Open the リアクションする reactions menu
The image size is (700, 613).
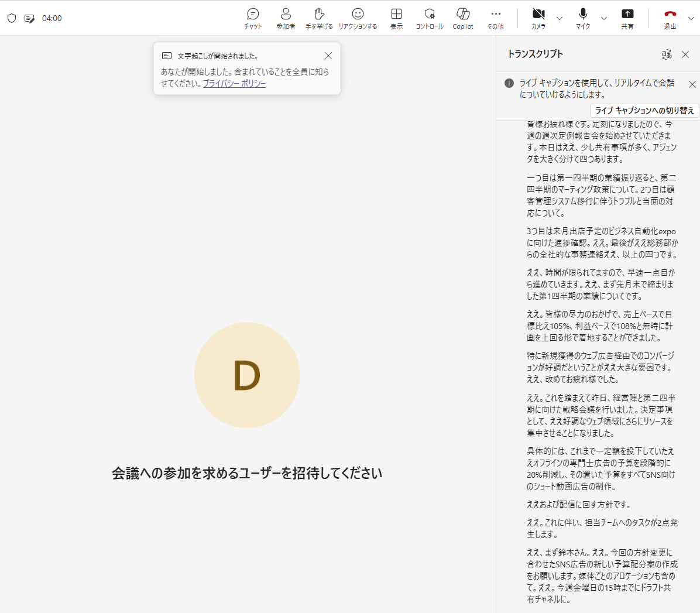358,18
